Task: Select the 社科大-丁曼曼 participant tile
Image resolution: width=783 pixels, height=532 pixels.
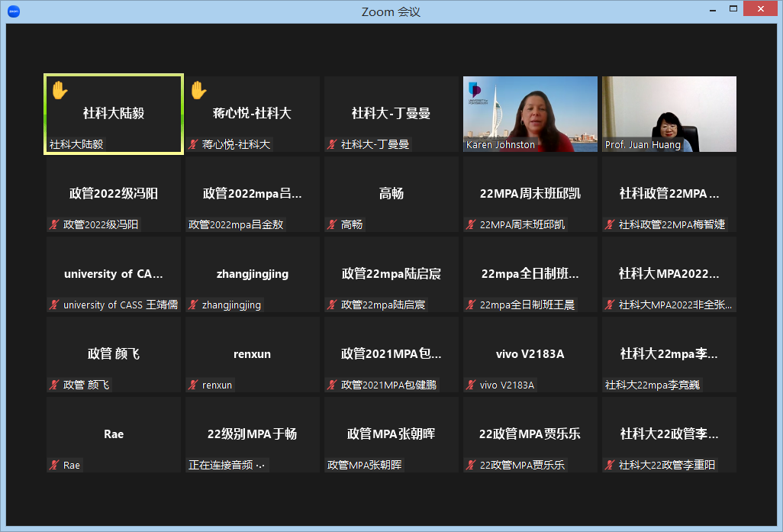Action: pyautogui.click(x=391, y=114)
